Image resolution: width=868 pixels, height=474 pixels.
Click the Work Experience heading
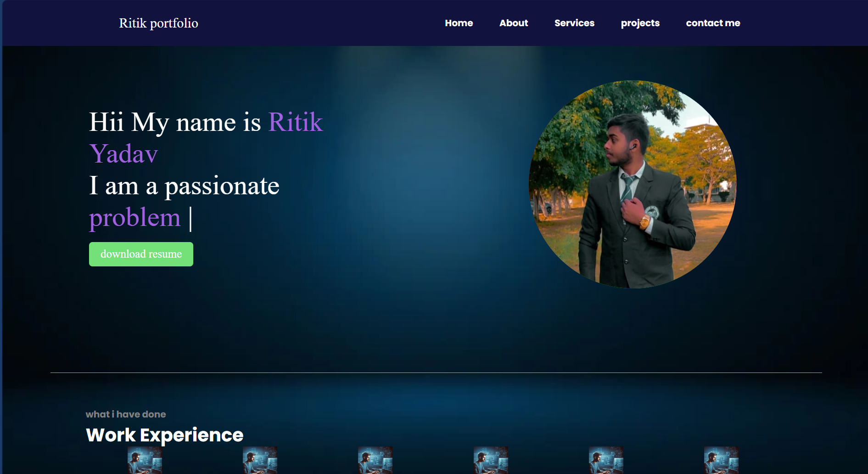coord(165,434)
